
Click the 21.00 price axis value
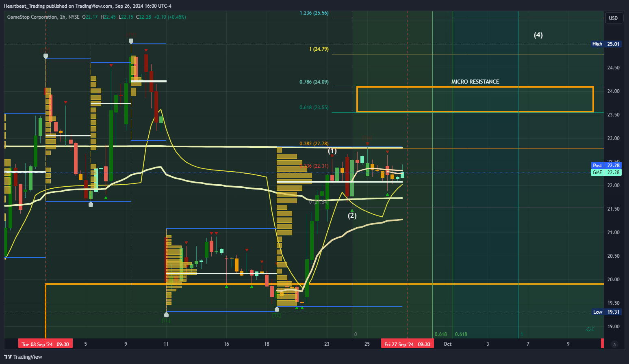(613, 233)
